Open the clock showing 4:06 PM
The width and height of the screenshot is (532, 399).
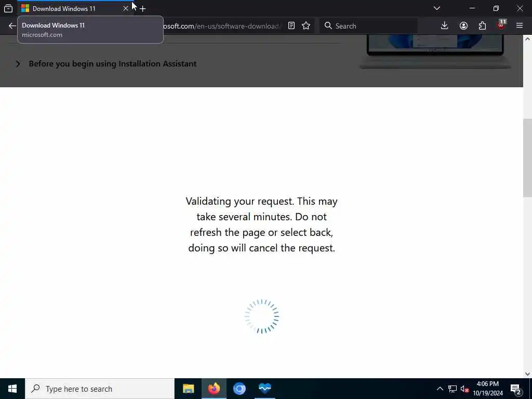(x=488, y=389)
